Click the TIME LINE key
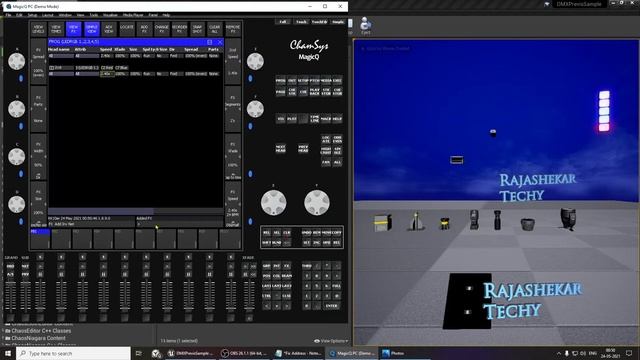This screenshot has height=360, width=640. coord(314,119)
